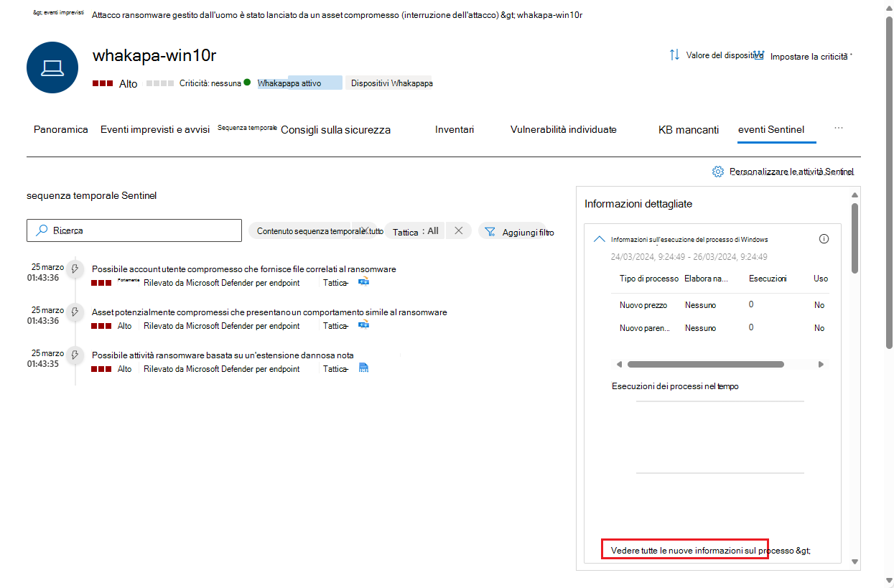Click the table horizontal scrollbar right arrow
894x588 pixels.
[x=821, y=365]
